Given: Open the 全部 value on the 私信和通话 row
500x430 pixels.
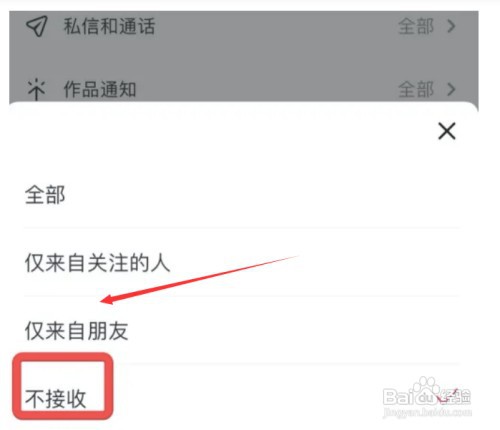Looking at the screenshot, I should point(416,26).
